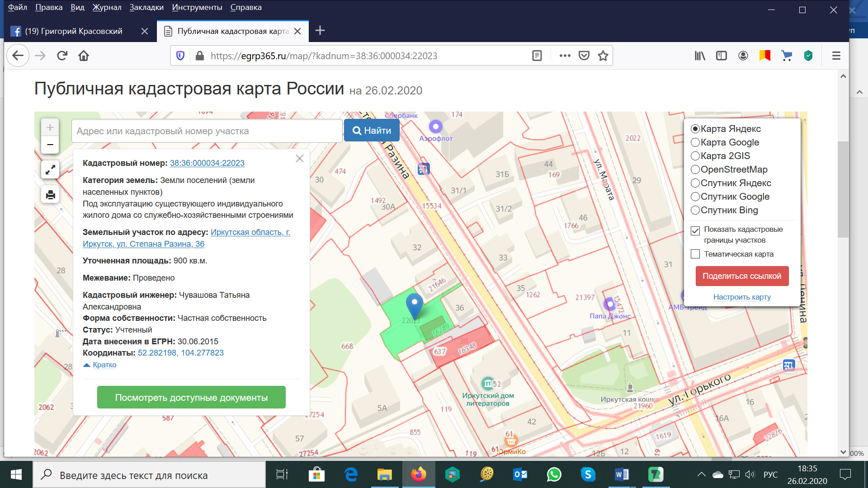Show hidden system tray icons
Viewport: 868px width, 488px height.
point(701,474)
